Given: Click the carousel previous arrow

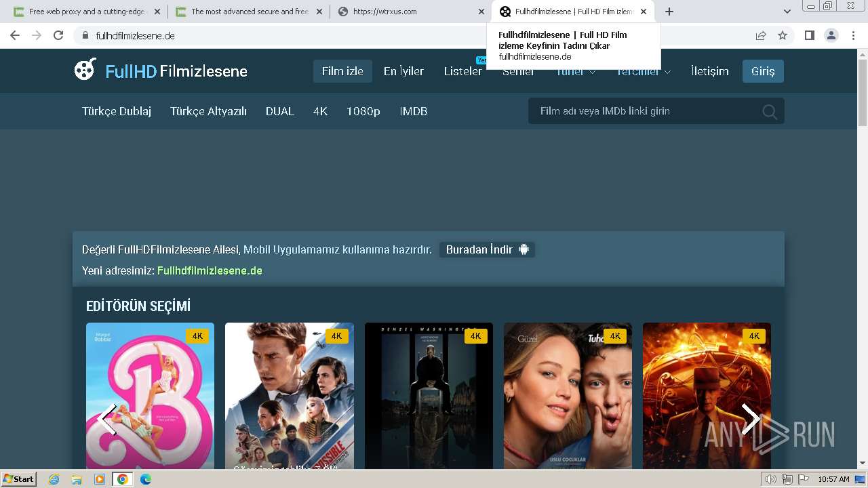Looking at the screenshot, I should (106, 419).
